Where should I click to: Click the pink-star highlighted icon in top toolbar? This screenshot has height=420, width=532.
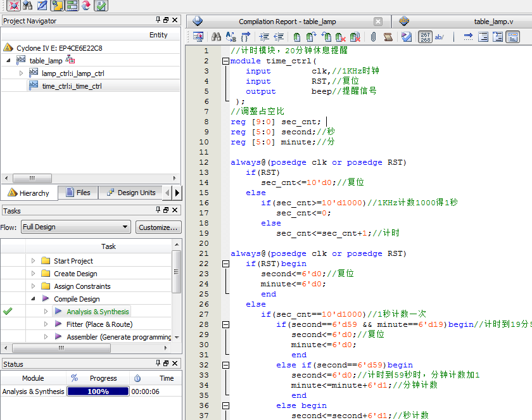[13, 5]
